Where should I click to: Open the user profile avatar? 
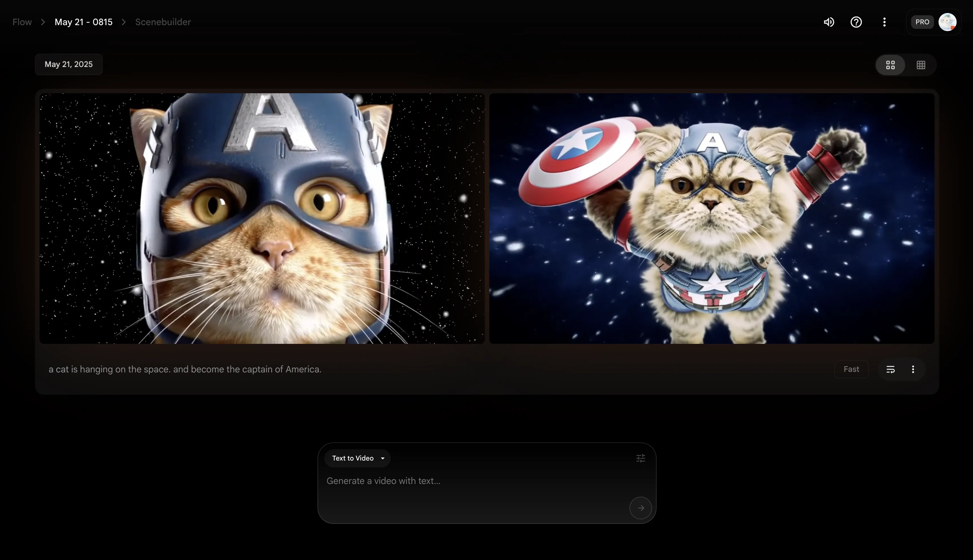tap(947, 22)
